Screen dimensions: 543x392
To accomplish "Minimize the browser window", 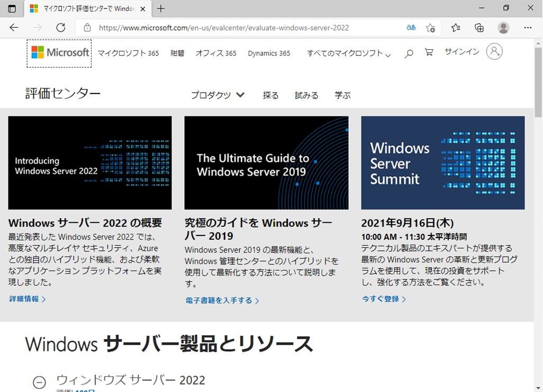I will click(x=482, y=8).
